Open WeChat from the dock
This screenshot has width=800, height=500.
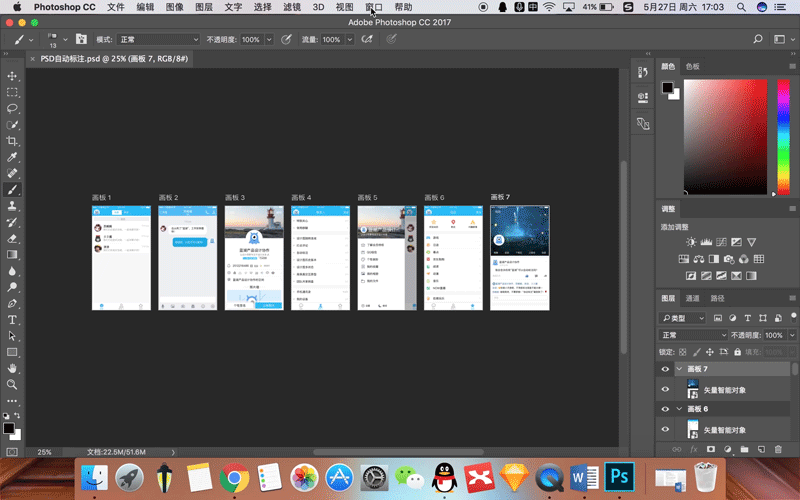(409, 478)
